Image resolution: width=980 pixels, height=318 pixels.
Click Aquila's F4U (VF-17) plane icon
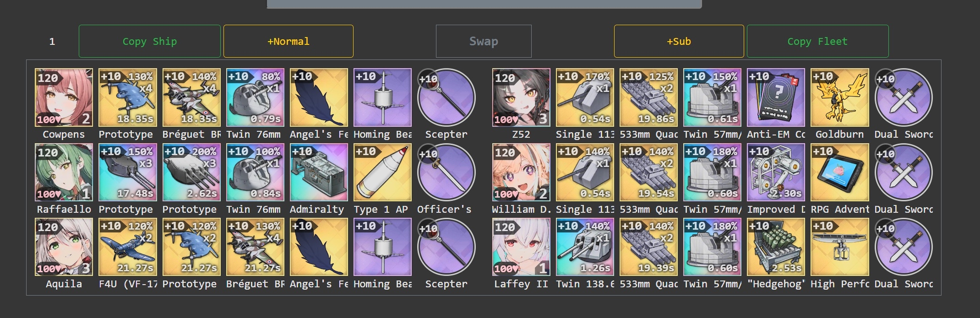click(x=128, y=247)
